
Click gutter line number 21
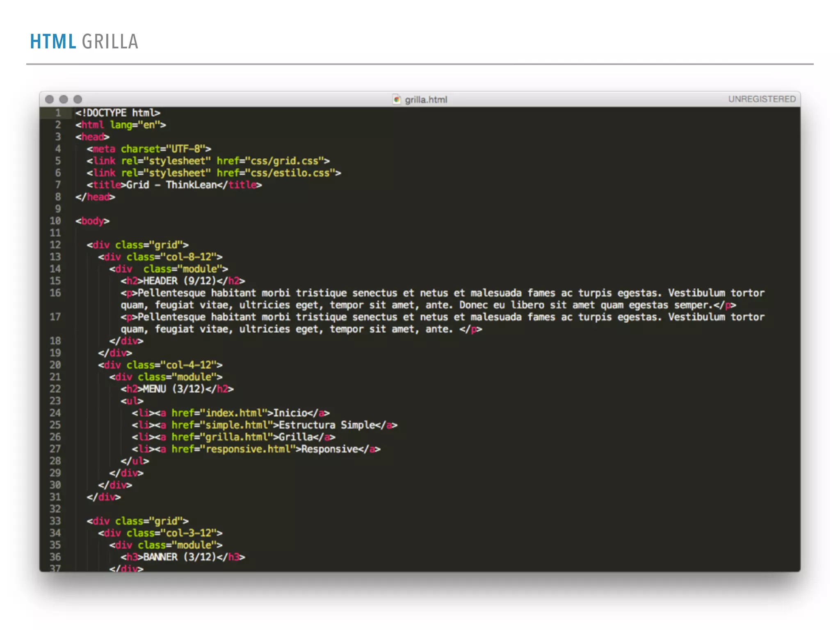(x=55, y=377)
